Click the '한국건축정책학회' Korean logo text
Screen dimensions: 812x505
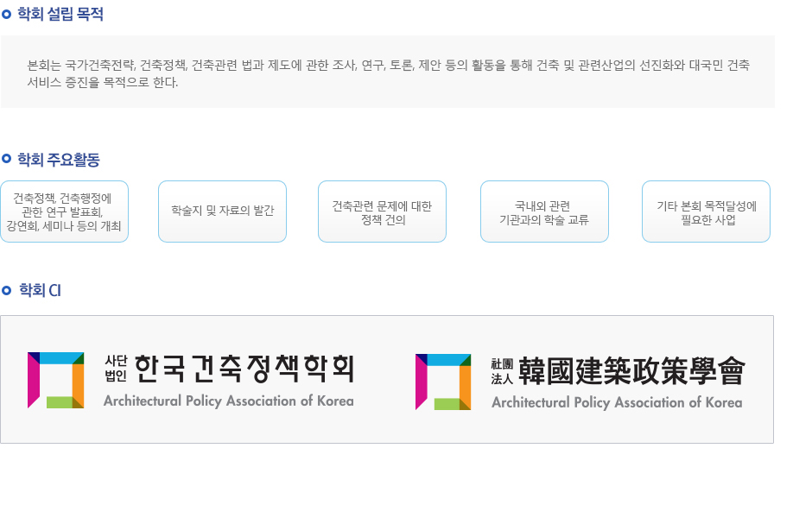pos(244,369)
